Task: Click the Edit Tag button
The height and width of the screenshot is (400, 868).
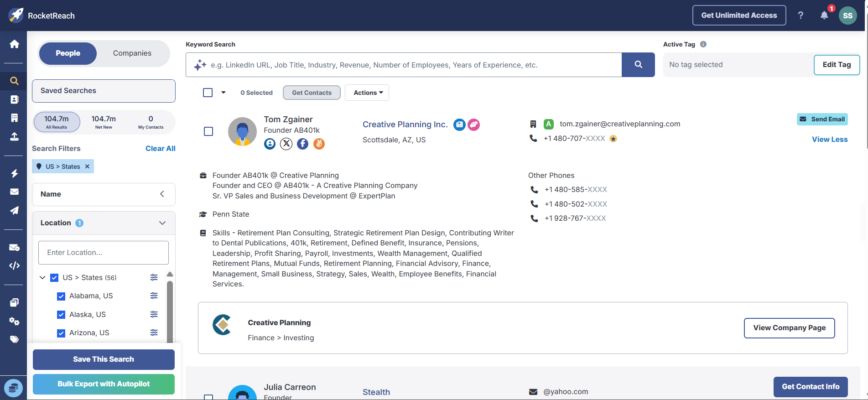Action: [837, 65]
